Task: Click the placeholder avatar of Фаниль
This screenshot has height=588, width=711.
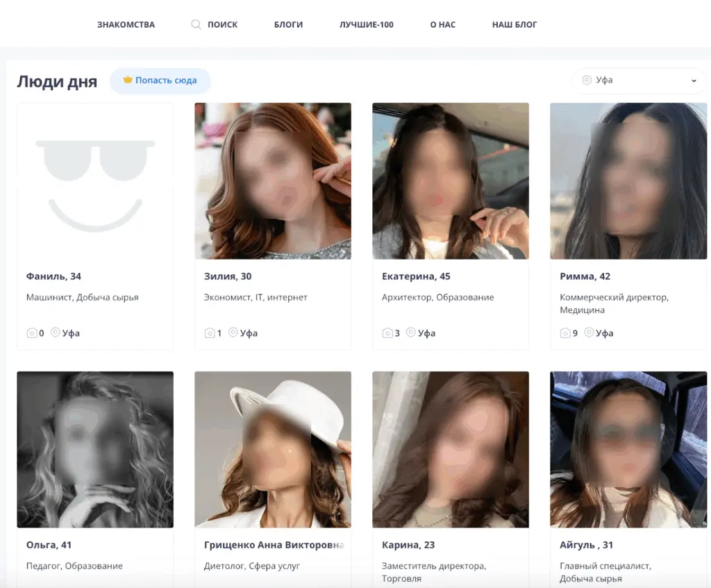Action: 95,181
